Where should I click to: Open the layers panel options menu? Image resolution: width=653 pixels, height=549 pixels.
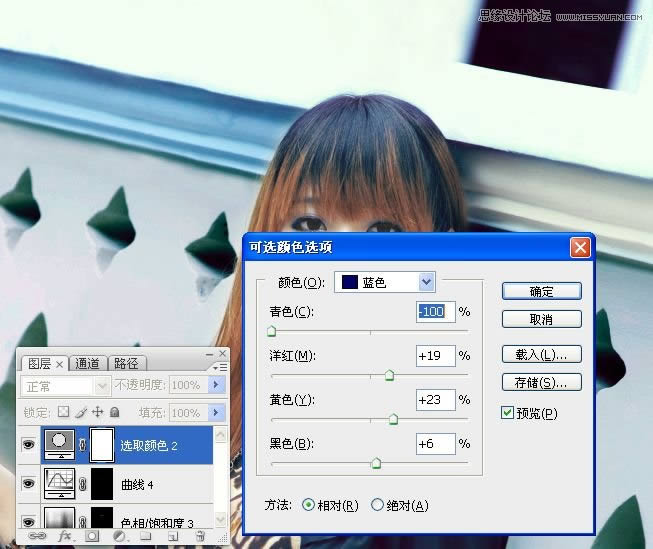coord(221,366)
